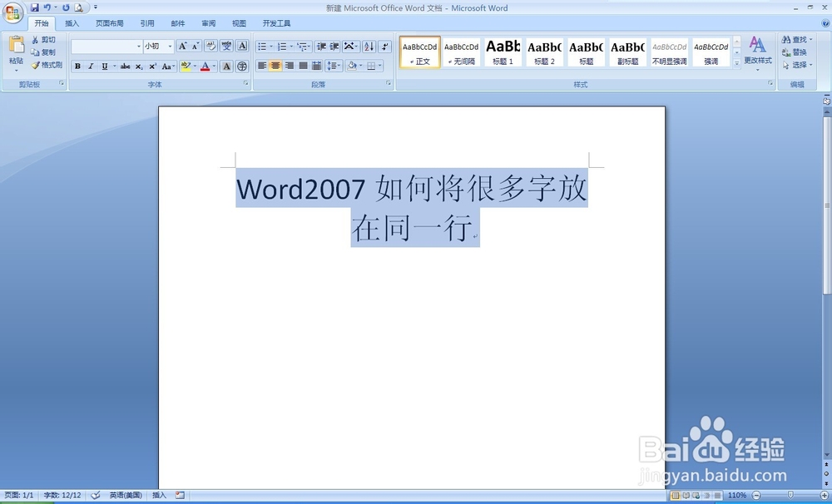Open the Borders dropdown arrow
Viewport: 832px width, 504px height.
[x=380, y=66]
